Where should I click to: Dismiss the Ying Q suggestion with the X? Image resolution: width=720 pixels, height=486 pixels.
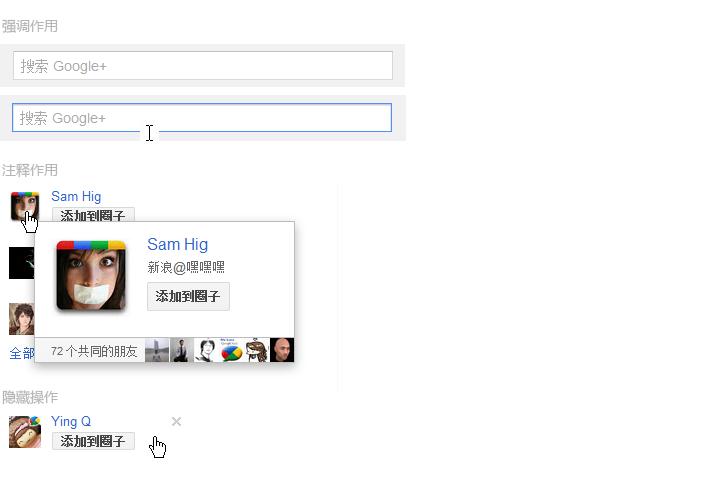click(176, 421)
